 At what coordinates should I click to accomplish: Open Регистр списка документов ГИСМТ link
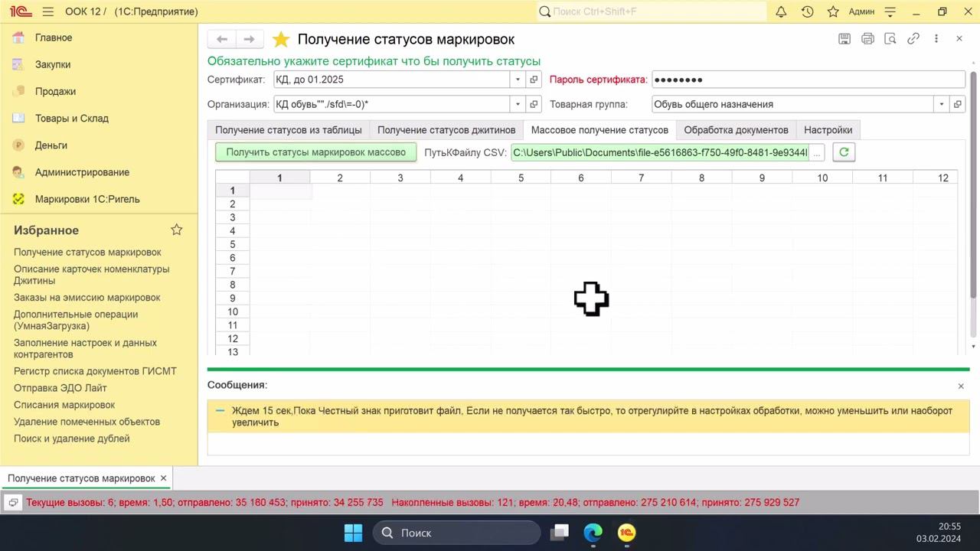tap(95, 371)
